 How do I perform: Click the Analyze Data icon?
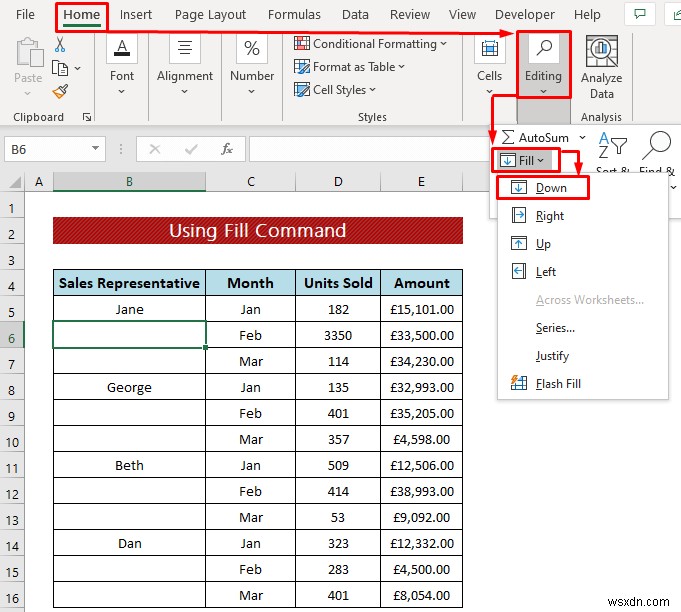602,51
